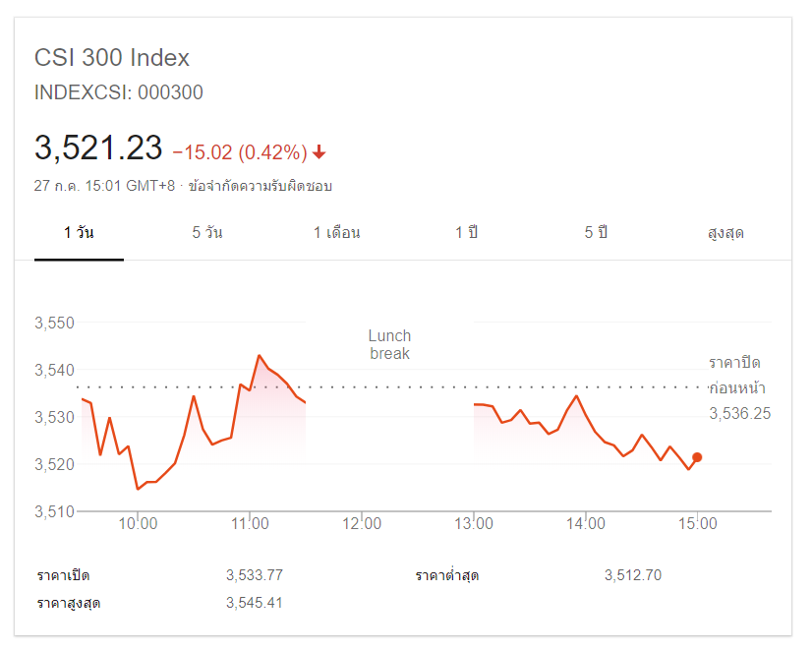The height and width of the screenshot is (651, 812).
Task: Click the 13:00 time axis label
Action: pyautogui.click(x=474, y=524)
